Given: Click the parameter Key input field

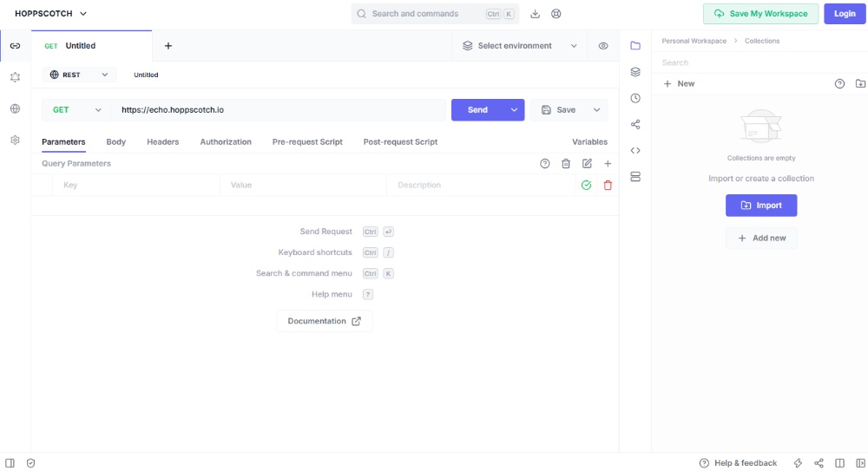Looking at the screenshot, I should pyautogui.click(x=136, y=186).
